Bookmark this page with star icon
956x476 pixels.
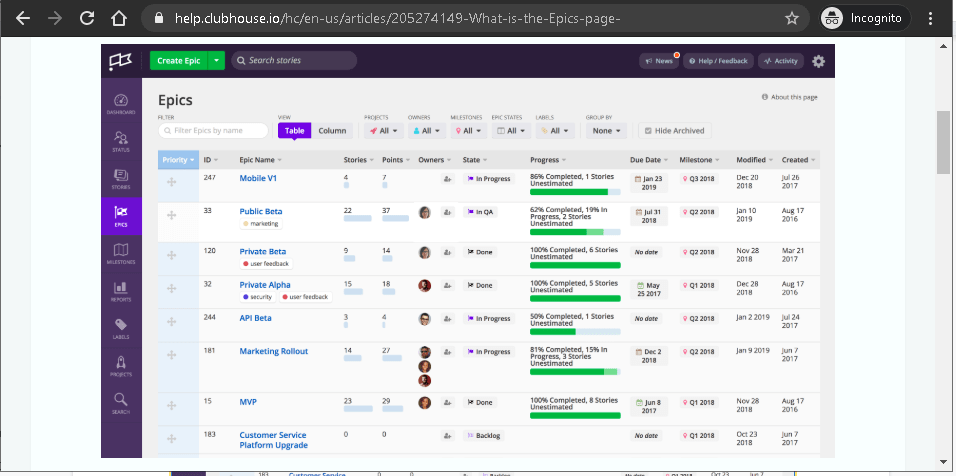click(791, 18)
